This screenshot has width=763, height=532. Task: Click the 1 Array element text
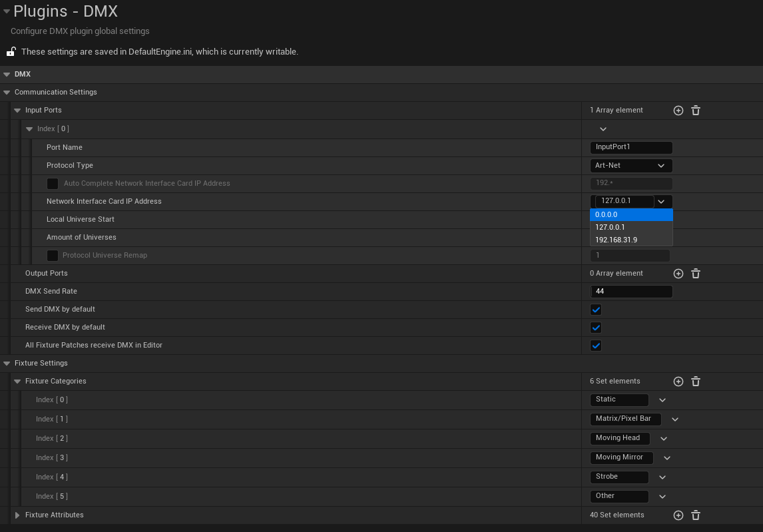616,110
